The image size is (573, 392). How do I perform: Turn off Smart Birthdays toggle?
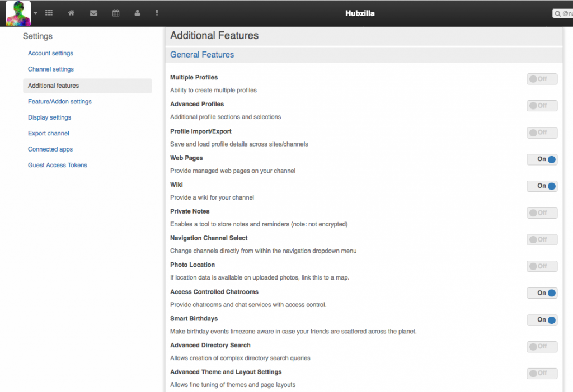coord(542,320)
